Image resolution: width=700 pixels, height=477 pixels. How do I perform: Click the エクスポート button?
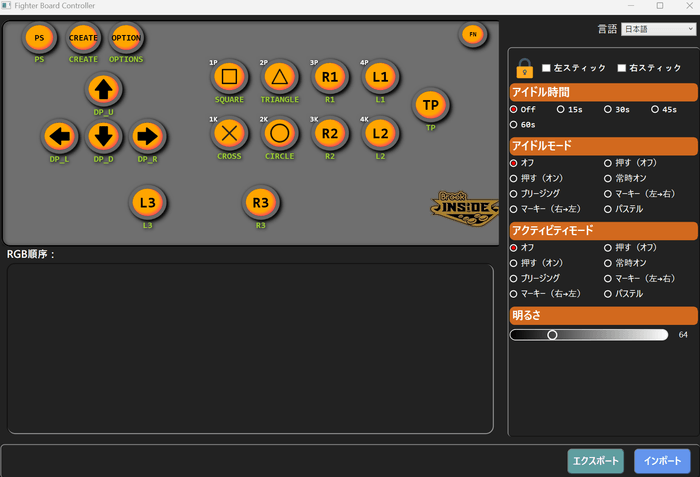pos(596,461)
